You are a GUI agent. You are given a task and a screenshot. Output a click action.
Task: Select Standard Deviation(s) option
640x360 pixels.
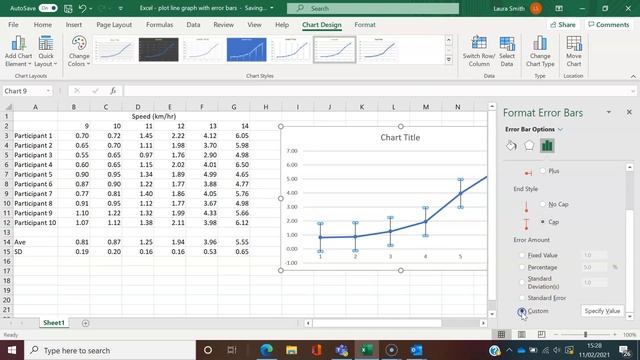click(522, 282)
